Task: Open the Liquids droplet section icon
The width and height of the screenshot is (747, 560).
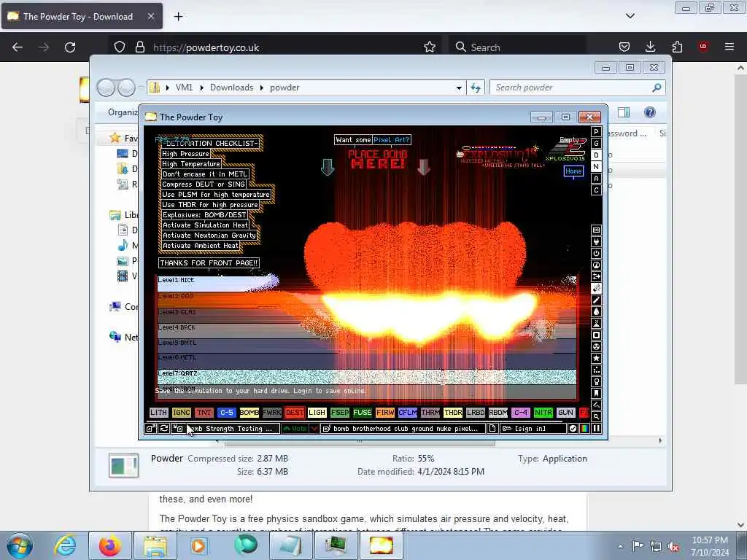Action: click(x=596, y=312)
